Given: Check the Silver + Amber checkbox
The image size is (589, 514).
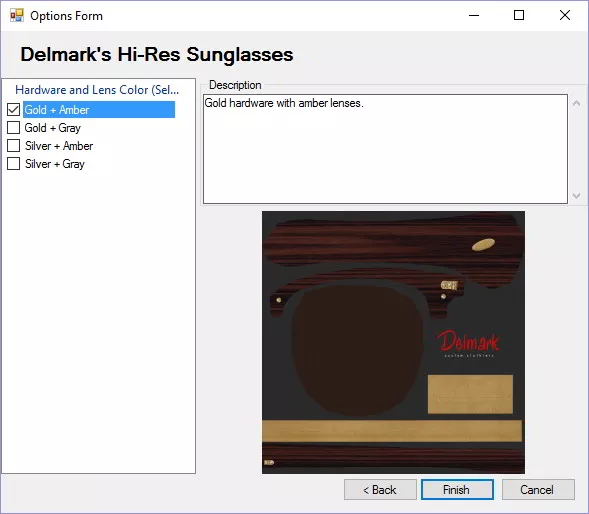Looking at the screenshot, I should [14, 146].
